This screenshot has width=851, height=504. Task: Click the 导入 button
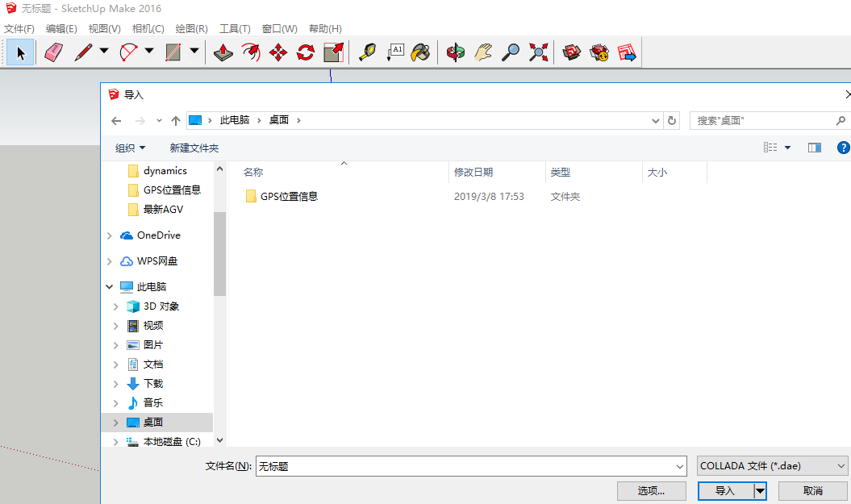(x=726, y=491)
